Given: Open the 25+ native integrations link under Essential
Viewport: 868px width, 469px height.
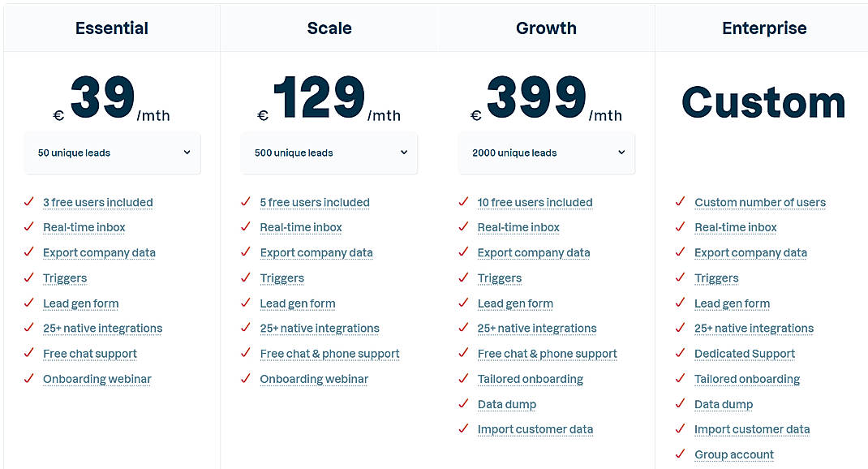Looking at the screenshot, I should 102,329.
